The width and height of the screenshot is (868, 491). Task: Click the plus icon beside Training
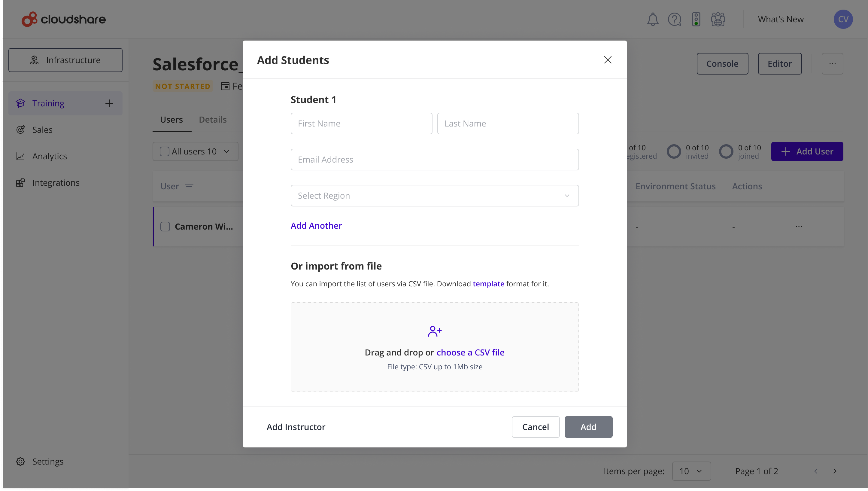tap(109, 103)
